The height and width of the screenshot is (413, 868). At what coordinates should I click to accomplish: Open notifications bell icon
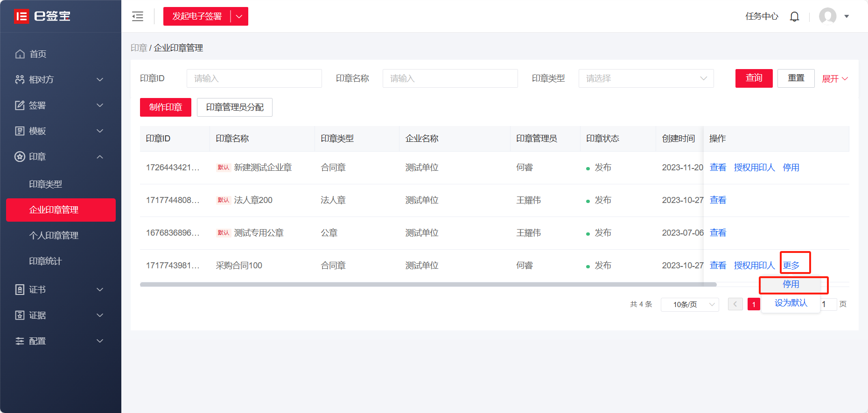794,16
